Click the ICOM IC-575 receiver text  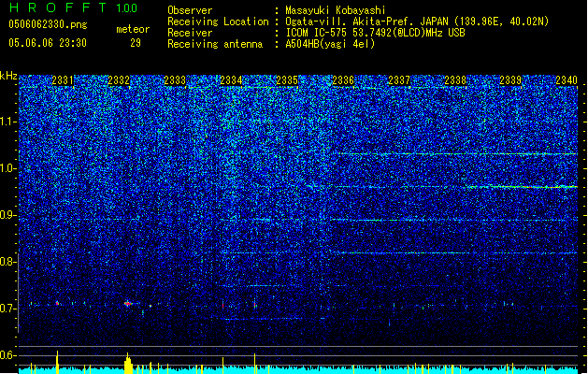click(375, 33)
